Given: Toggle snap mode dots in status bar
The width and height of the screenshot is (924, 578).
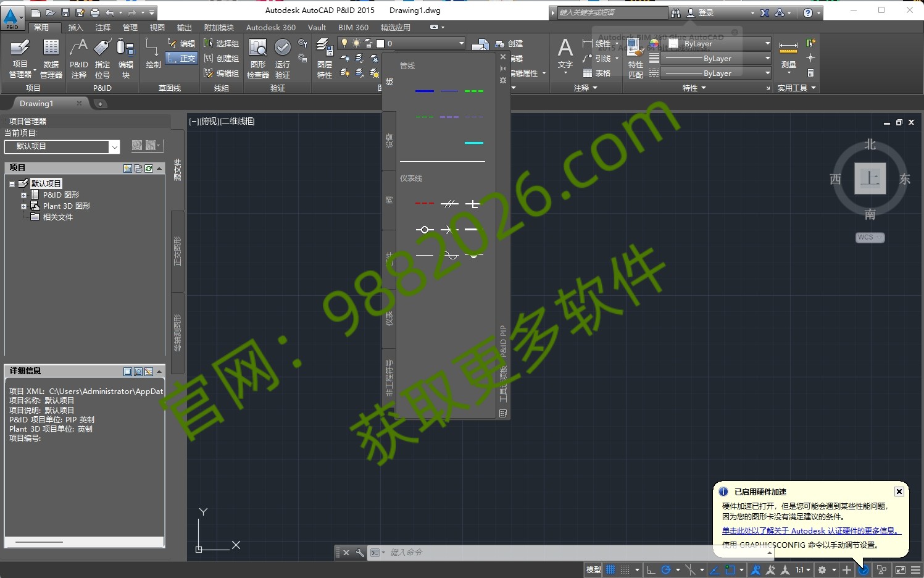Looking at the screenshot, I should point(625,570).
